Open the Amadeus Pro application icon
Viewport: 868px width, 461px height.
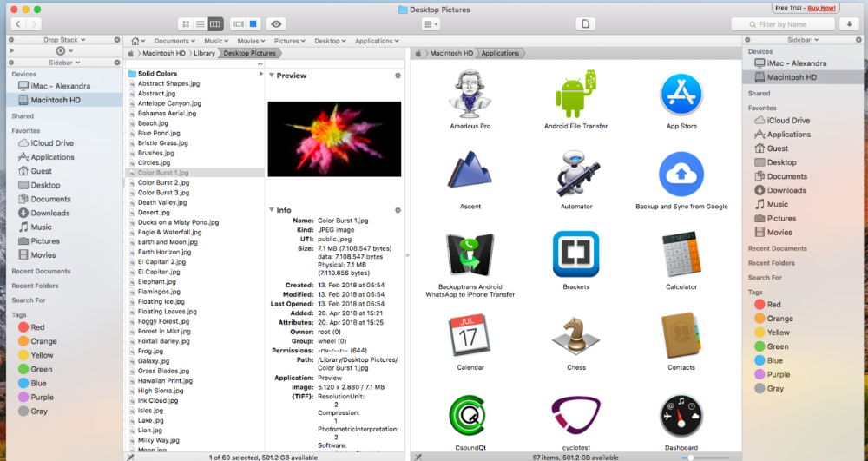tap(470, 95)
